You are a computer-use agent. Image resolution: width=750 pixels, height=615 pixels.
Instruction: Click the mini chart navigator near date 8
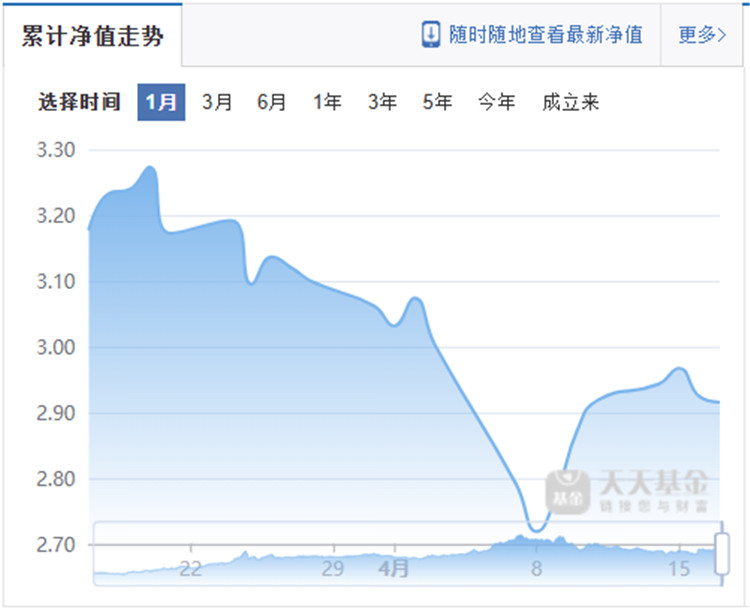pos(536,554)
